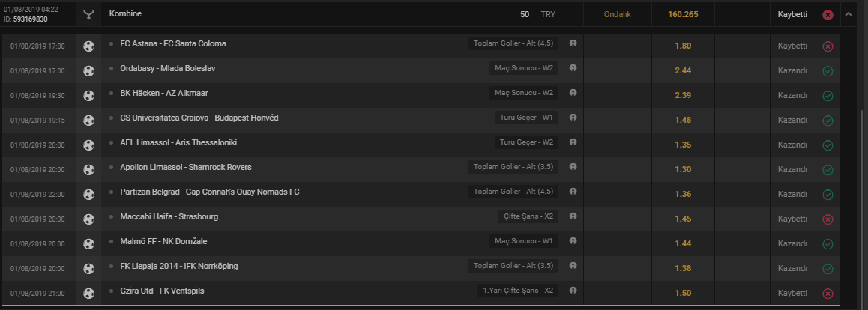Click green check on AEL Limassol row

coord(828,145)
